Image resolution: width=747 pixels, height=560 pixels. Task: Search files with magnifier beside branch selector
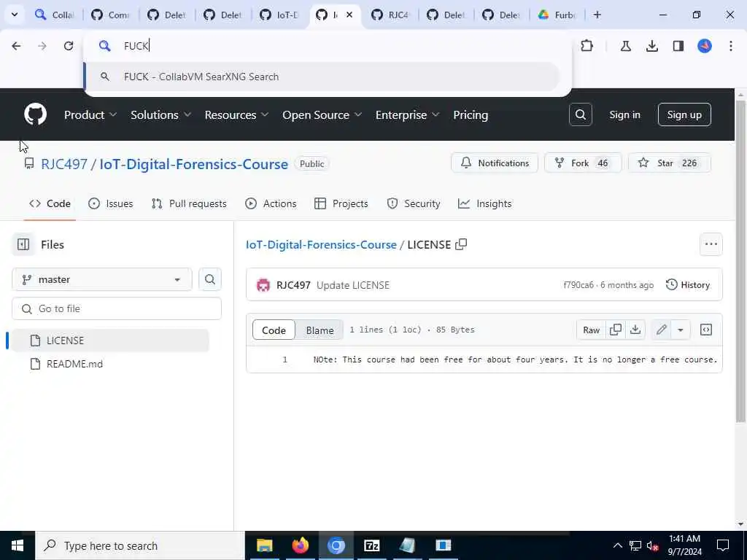[210, 279]
